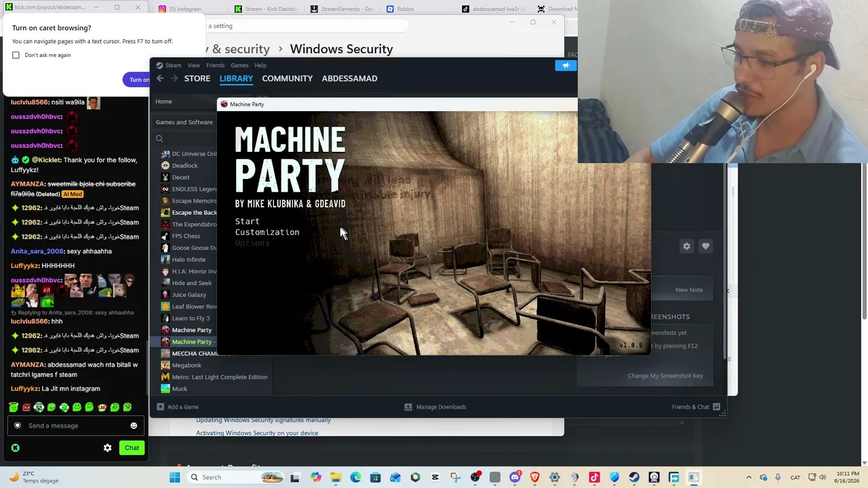
Task: Open CapCut from the taskbar
Action: tap(435, 477)
